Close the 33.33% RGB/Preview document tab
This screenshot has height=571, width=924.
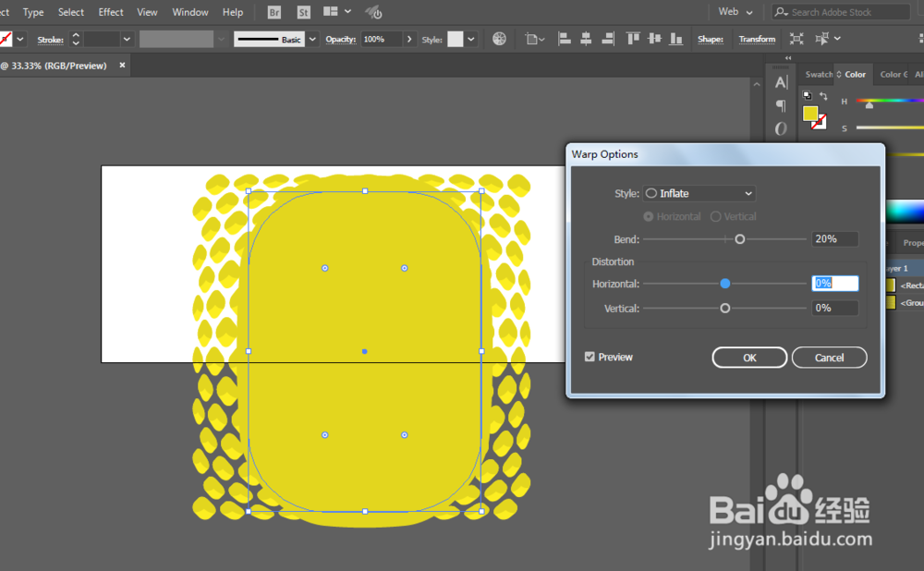coord(122,65)
